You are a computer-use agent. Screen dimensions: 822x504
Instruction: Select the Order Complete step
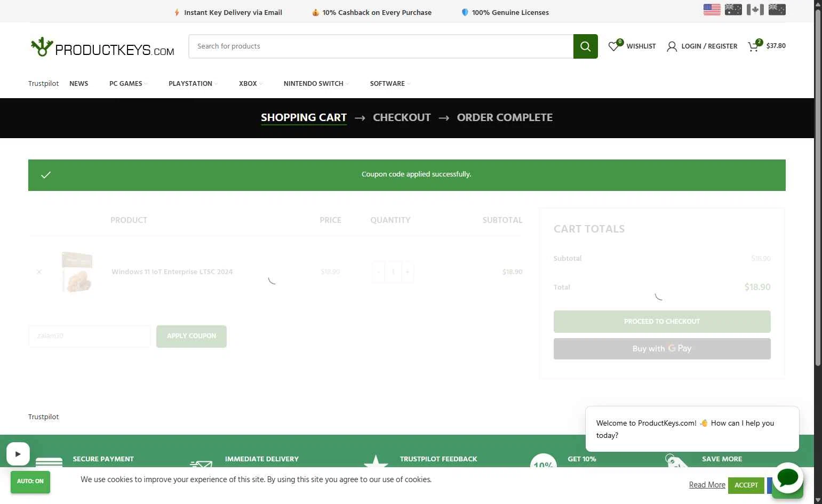505,117
